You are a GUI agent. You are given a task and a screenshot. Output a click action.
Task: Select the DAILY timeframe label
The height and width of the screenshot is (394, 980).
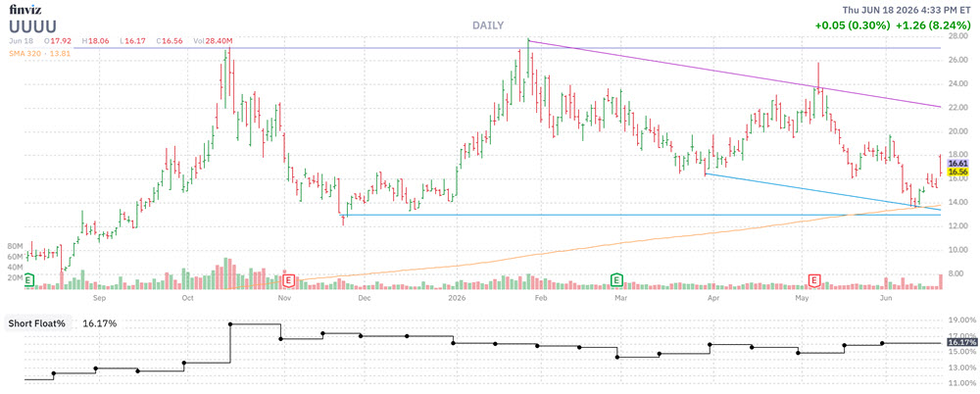point(486,25)
